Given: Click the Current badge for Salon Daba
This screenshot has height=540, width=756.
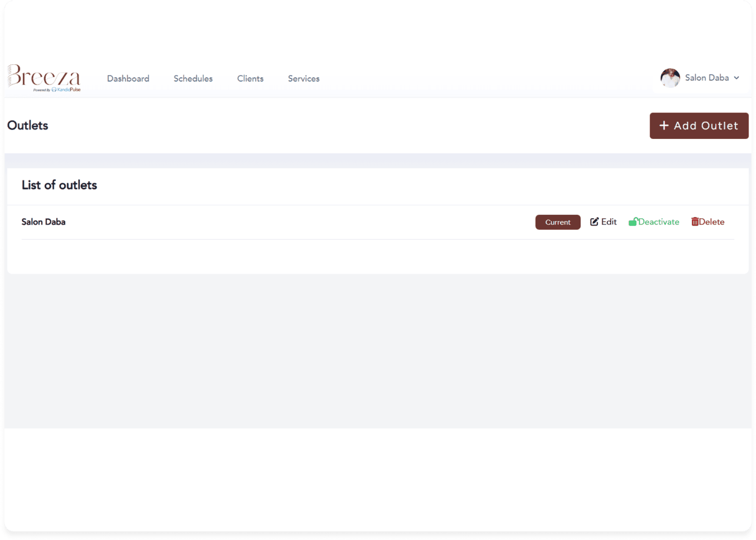Looking at the screenshot, I should point(558,222).
